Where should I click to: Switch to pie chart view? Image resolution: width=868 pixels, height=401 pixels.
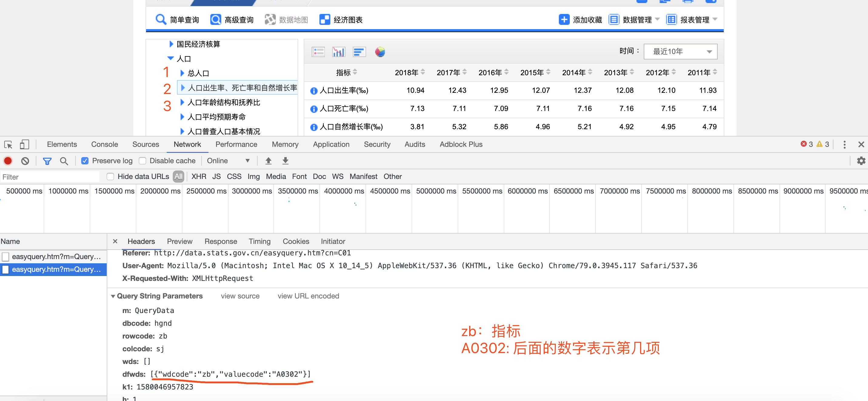(380, 52)
